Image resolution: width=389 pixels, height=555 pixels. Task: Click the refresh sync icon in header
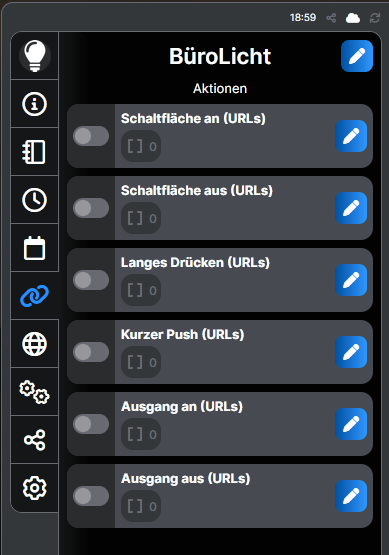tap(375, 18)
